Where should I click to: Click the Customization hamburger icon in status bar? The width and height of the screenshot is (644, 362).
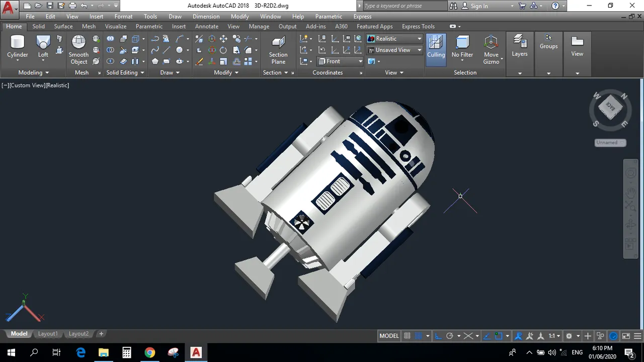[637, 336]
